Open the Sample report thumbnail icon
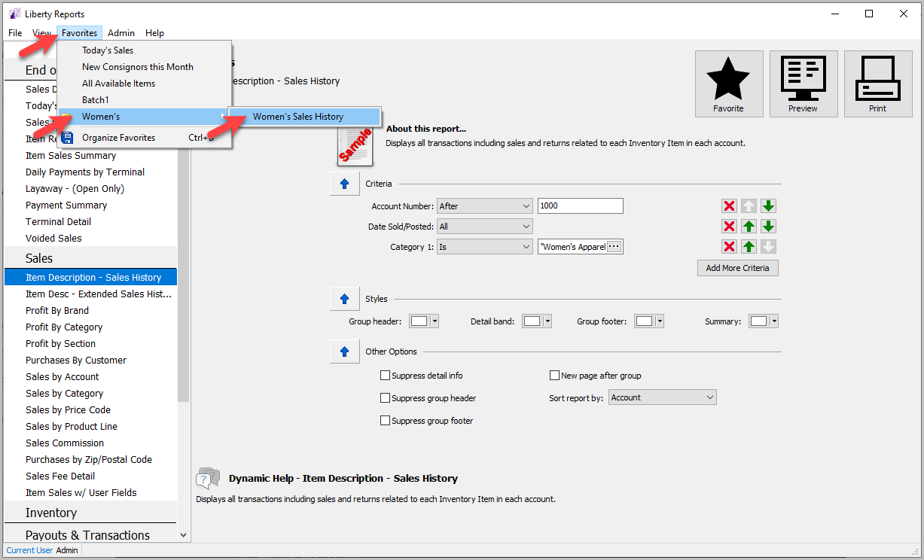This screenshot has height=560, width=924. 355,146
